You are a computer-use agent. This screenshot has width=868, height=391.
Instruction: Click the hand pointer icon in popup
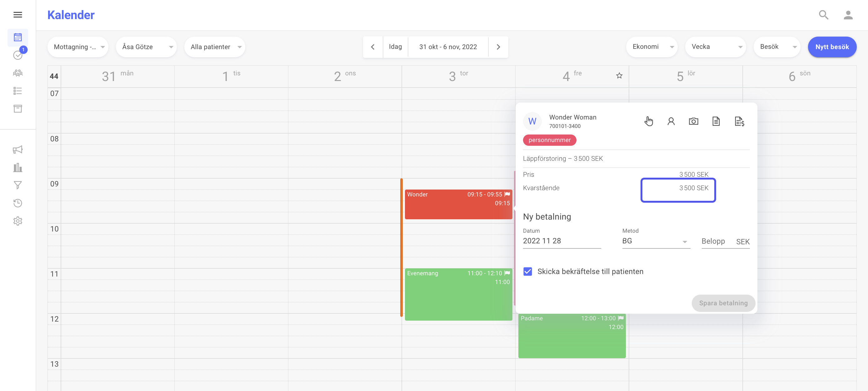649,121
